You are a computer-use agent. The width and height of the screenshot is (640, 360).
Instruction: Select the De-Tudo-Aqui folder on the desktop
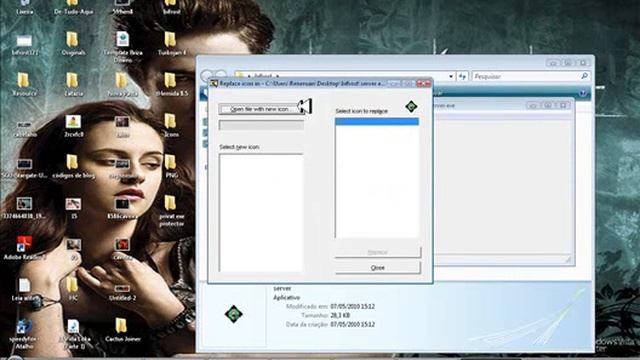point(73,7)
